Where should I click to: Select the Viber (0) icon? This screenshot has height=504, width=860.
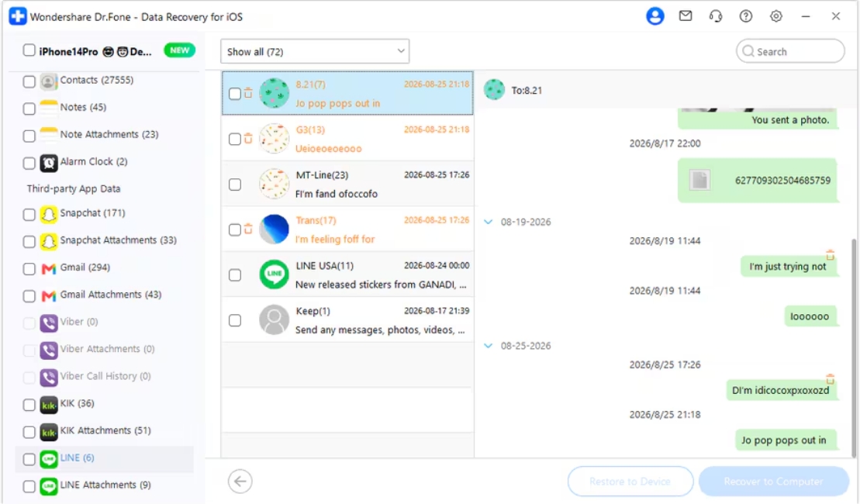click(x=48, y=323)
